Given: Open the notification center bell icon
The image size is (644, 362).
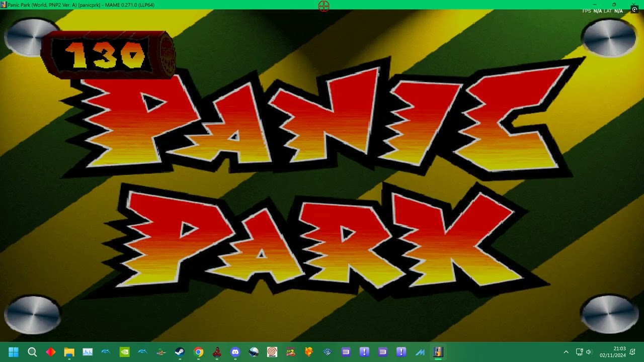Looking at the screenshot, I should (632, 352).
